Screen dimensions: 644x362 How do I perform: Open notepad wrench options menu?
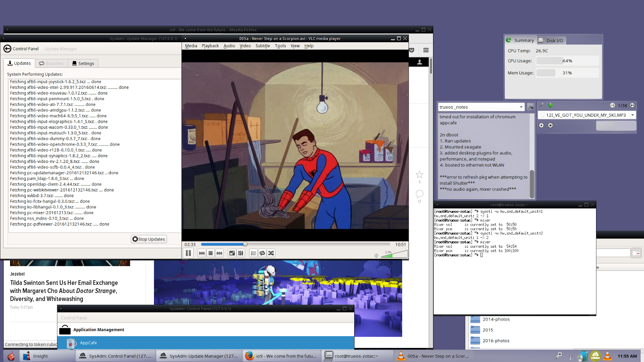(x=531, y=107)
